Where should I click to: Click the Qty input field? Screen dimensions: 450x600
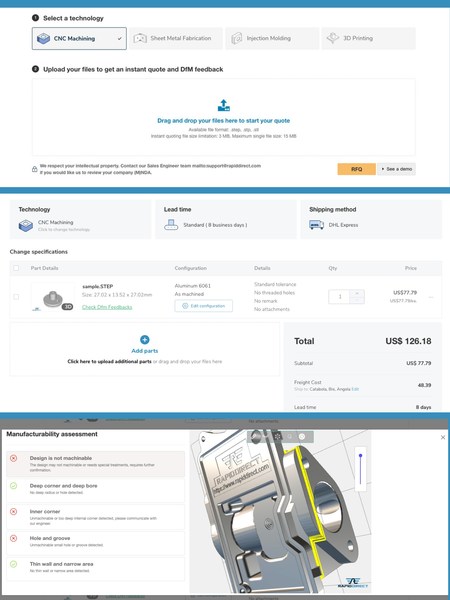click(x=339, y=297)
